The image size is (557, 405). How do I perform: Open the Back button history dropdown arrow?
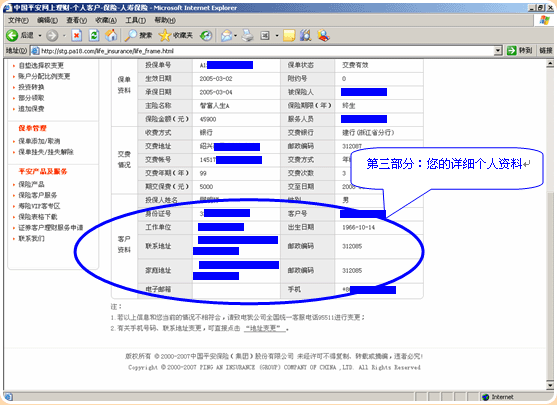(x=40, y=36)
